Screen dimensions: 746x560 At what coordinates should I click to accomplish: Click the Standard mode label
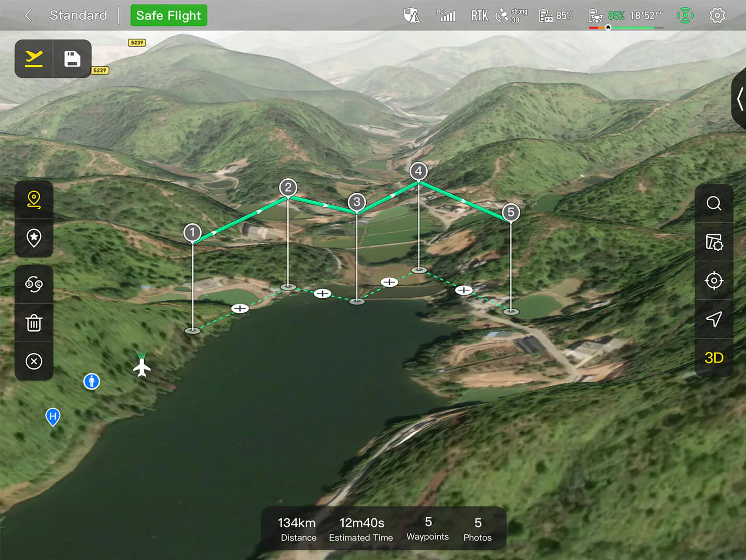(78, 16)
